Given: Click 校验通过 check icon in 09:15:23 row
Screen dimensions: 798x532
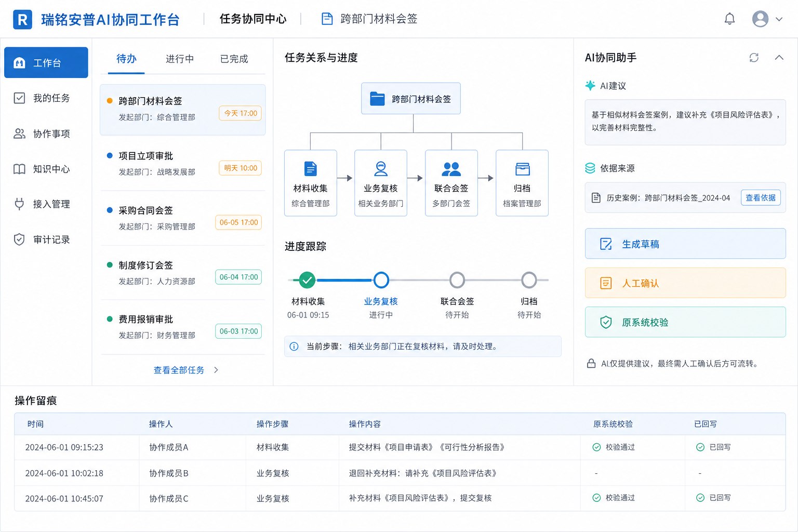Looking at the screenshot, I should [x=596, y=447].
